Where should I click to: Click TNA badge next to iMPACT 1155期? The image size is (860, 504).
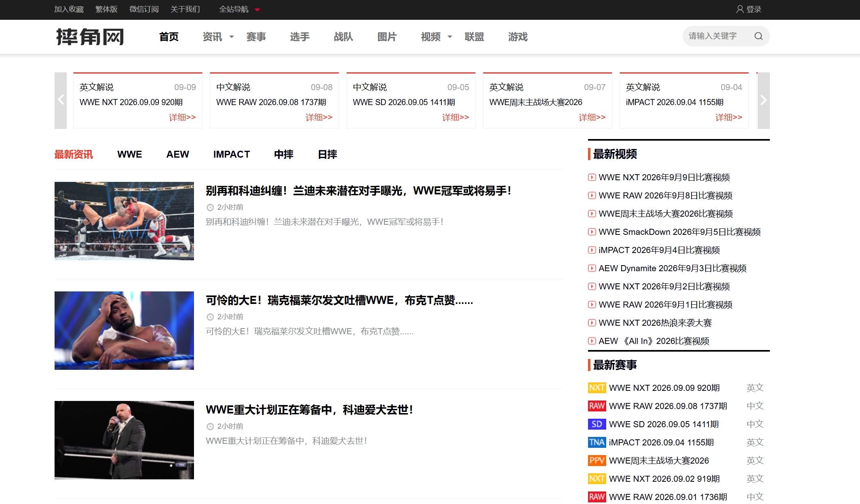(x=597, y=443)
